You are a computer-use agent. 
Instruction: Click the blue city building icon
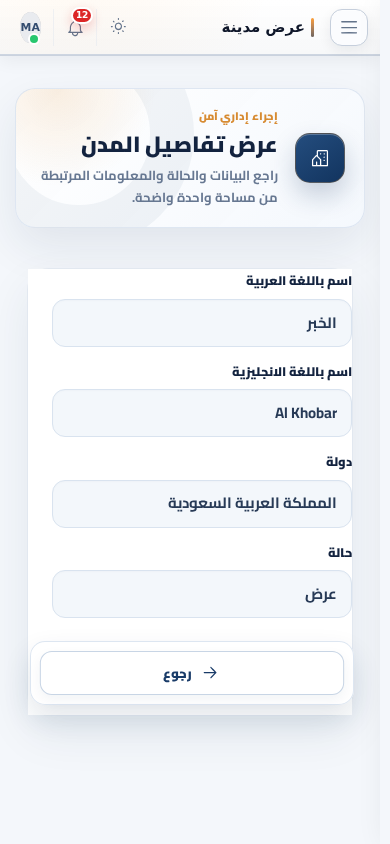[x=320, y=158]
